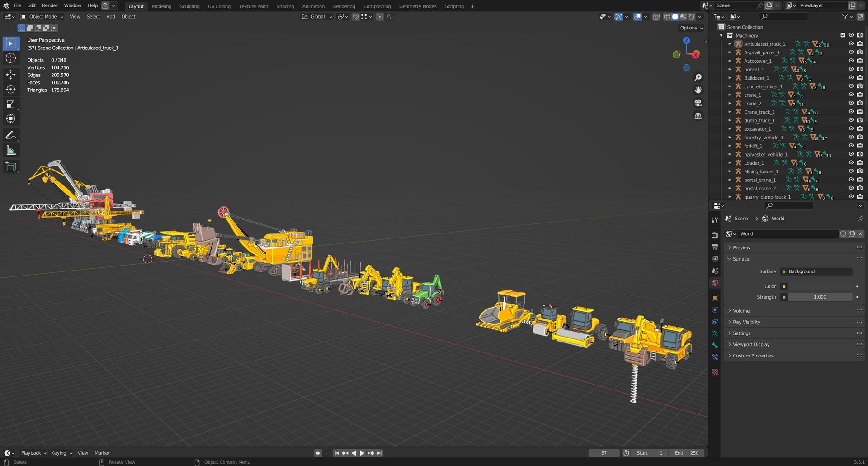This screenshot has width=868, height=466.
Task: Uncheck the Machinery collection checkbox
Action: 843,35
